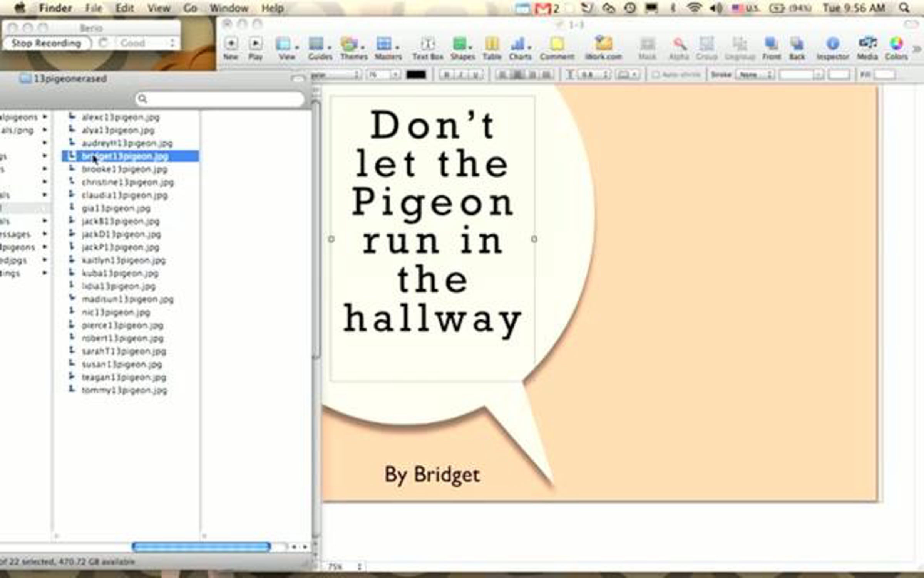This screenshot has width=924, height=578.
Task: Click the Fill color swatch
Action: [884, 74]
